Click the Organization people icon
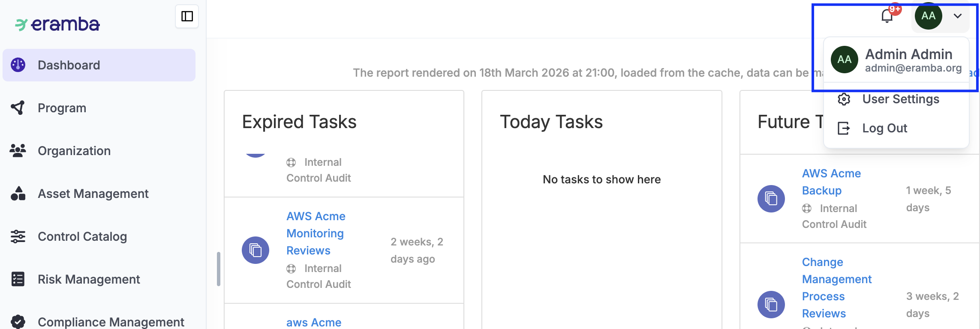Screen dimensions: 980x329 coord(18,150)
